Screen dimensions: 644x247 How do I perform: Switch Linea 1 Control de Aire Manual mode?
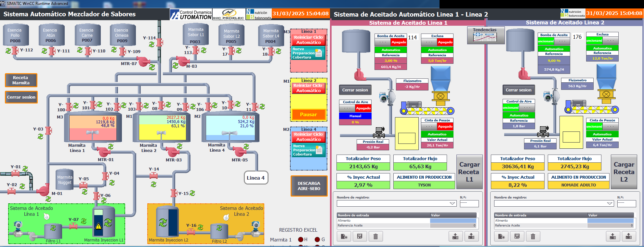point(355,116)
